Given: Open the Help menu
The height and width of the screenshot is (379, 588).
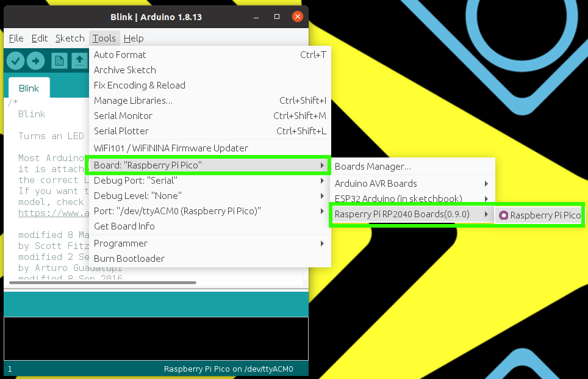Looking at the screenshot, I should click(134, 38).
